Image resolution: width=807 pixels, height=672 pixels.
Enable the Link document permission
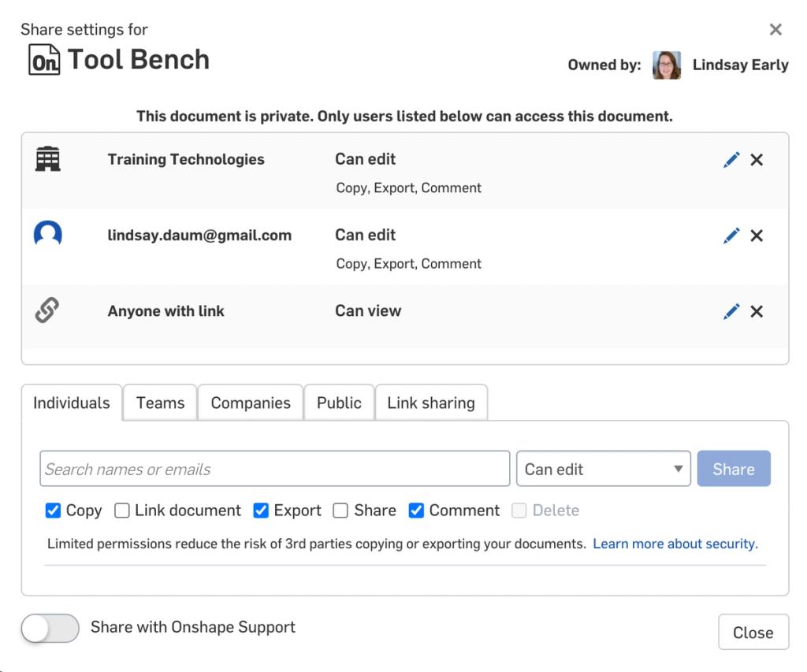click(x=122, y=510)
